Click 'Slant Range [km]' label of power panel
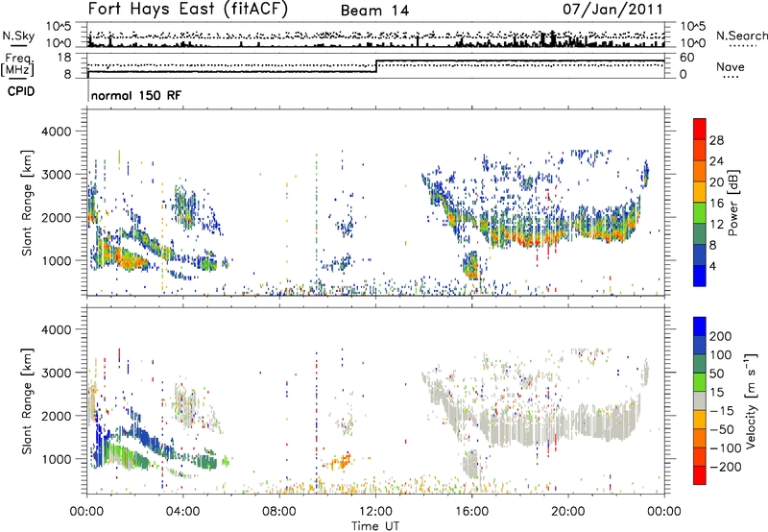 tap(27, 203)
